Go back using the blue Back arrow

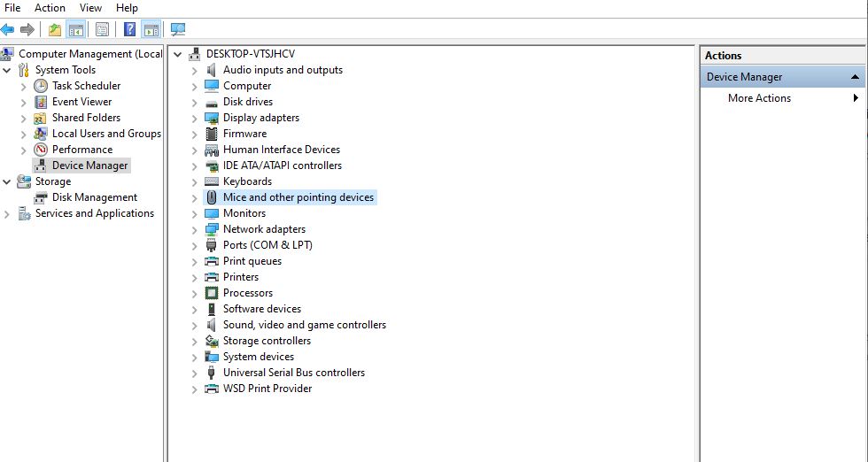[7, 29]
